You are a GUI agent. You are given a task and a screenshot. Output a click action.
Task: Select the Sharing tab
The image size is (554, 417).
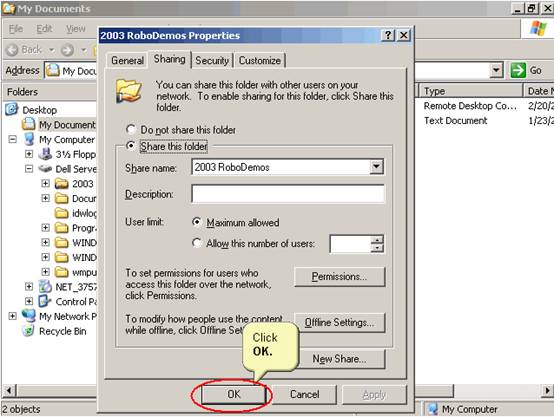click(170, 59)
